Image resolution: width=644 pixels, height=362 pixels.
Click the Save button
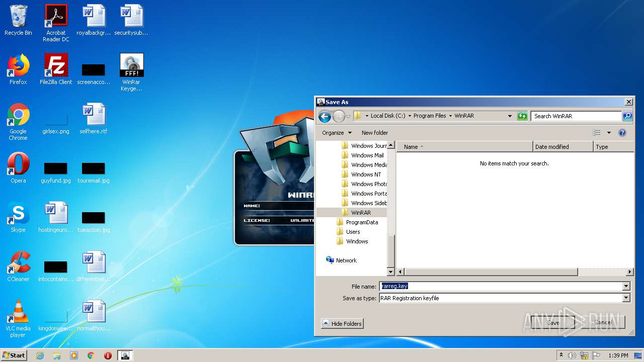[x=553, y=323]
